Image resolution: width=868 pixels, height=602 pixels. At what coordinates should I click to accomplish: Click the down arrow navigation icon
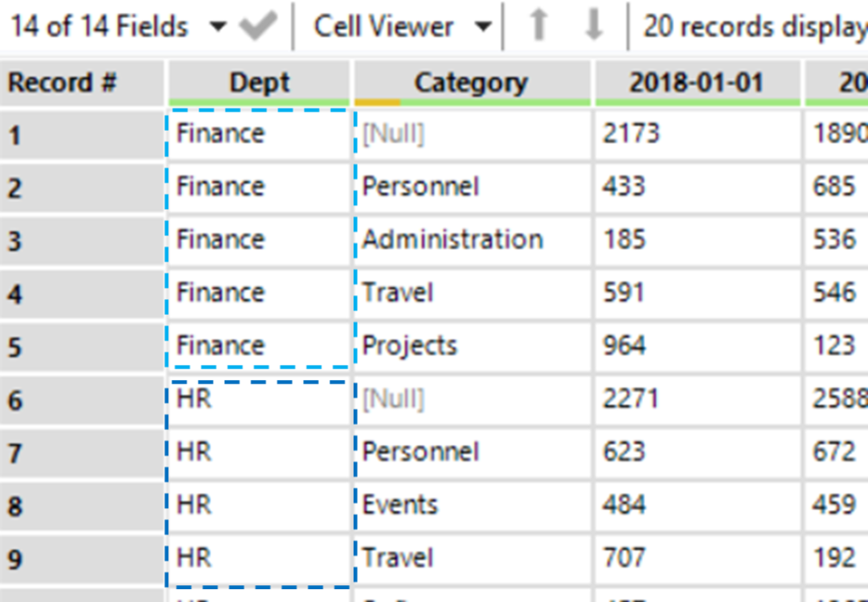click(593, 27)
